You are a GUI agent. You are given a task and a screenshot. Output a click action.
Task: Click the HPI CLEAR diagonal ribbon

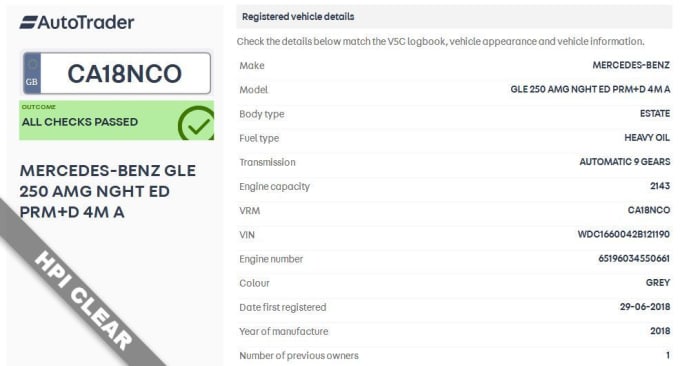(x=82, y=301)
